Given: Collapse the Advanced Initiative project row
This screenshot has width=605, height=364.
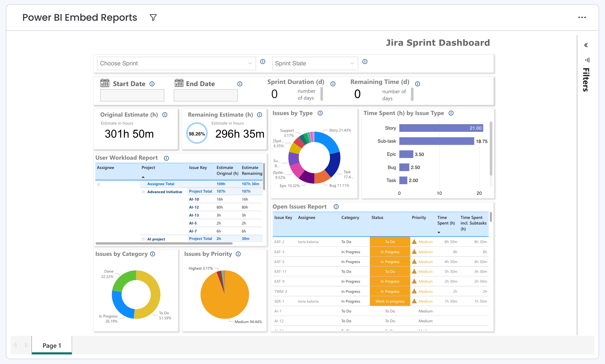Looking at the screenshot, I should pos(143,192).
